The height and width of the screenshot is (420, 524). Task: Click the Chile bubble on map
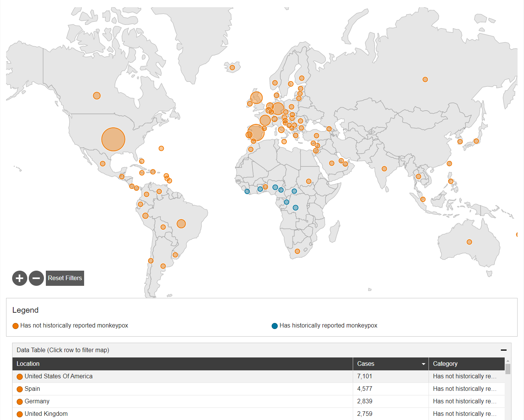[151, 260]
